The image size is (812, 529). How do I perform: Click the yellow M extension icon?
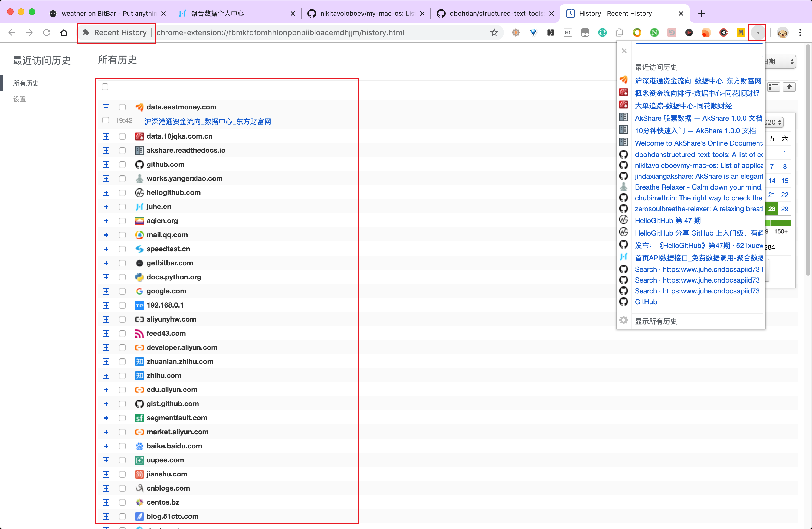coord(740,33)
